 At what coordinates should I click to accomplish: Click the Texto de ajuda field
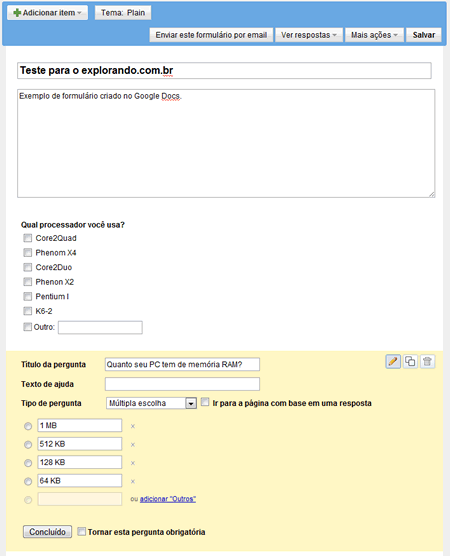182,384
